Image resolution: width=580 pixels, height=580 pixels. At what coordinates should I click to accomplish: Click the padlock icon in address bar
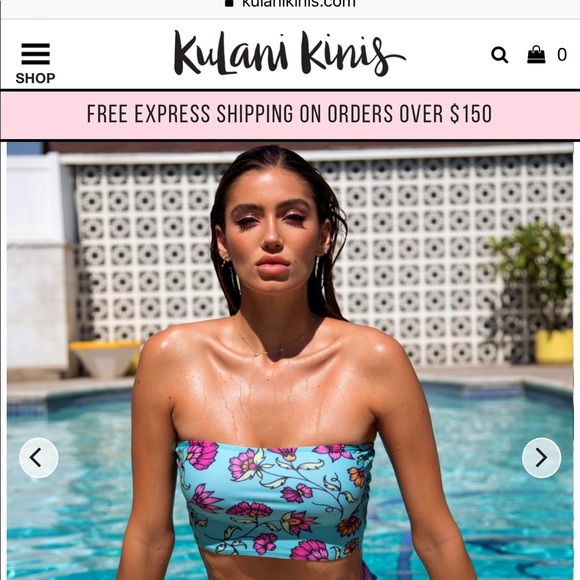pos(229,3)
